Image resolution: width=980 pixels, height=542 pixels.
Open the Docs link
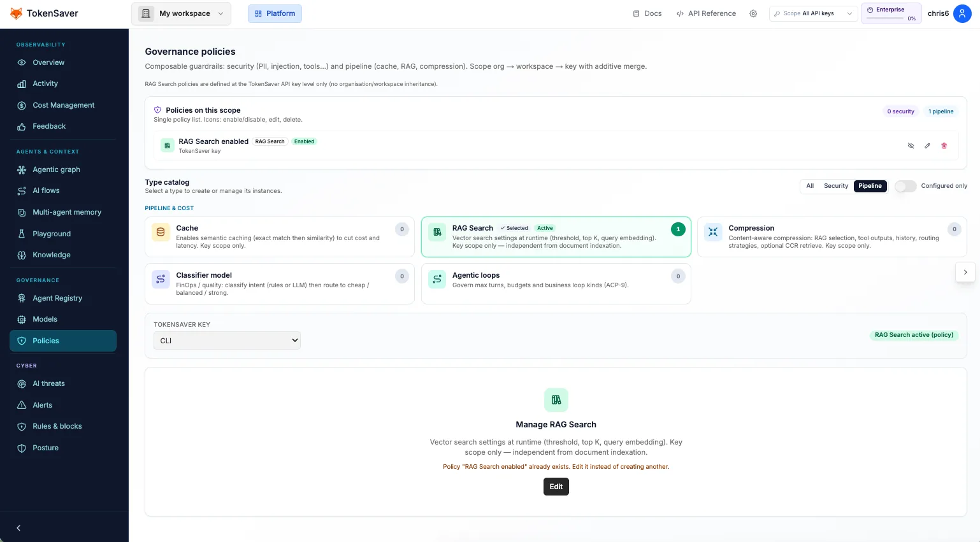pyautogui.click(x=647, y=13)
